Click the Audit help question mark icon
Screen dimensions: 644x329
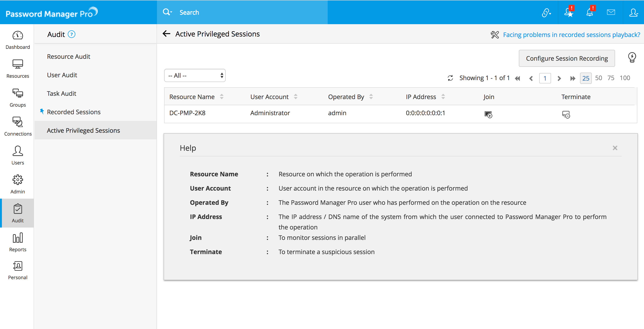[72, 34]
